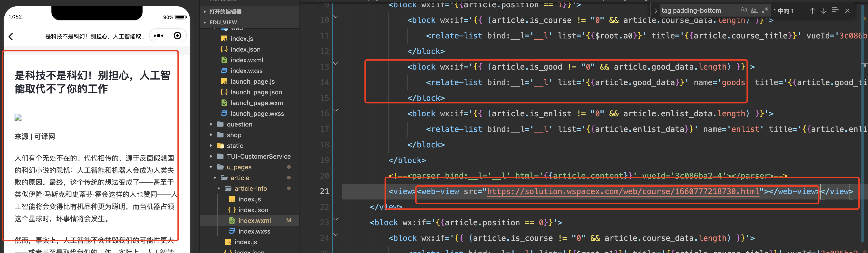The height and width of the screenshot is (253, 868).
Task: Toggle Find in Selection icon
Action: [835, 10]
